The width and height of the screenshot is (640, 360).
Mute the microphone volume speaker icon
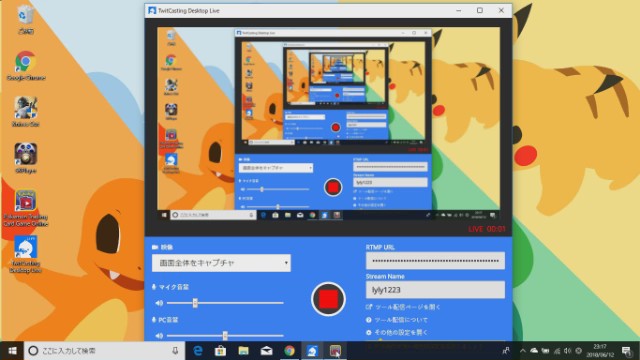(159, 303)
